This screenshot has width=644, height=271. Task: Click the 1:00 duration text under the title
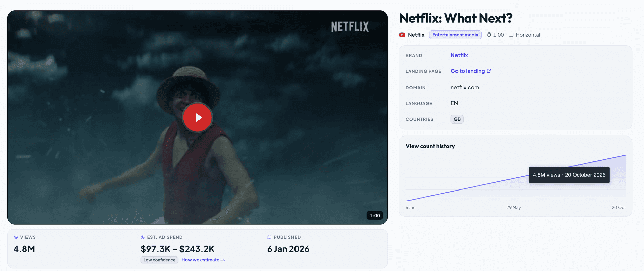coord(498,35)
